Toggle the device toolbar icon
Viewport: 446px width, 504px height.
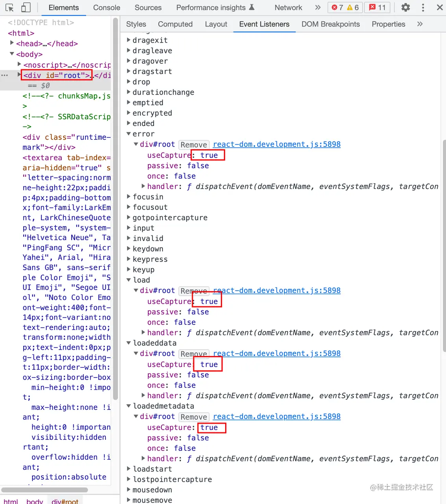(26, 7)
